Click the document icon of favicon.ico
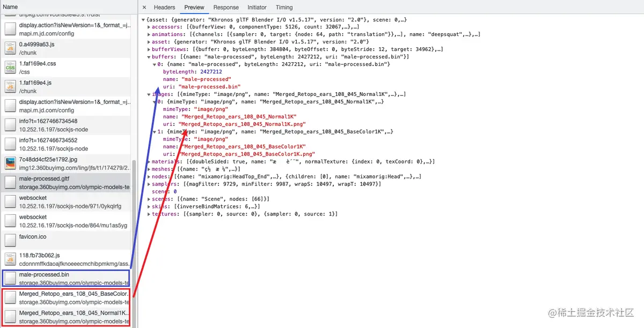The height and width of the screenshot is (328, 644). (10, 240)
